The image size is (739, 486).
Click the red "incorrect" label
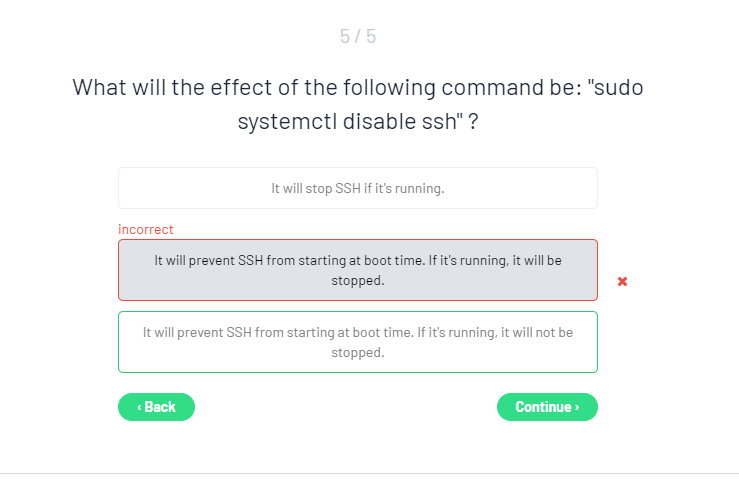tap(145, 229)
